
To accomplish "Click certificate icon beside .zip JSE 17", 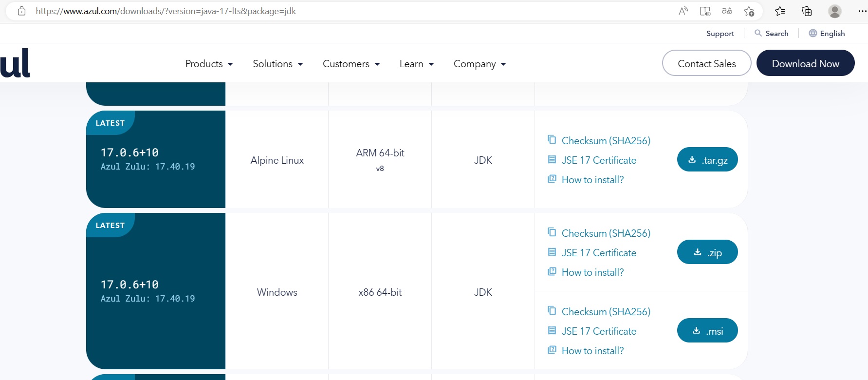I will (x=552, y=252).
